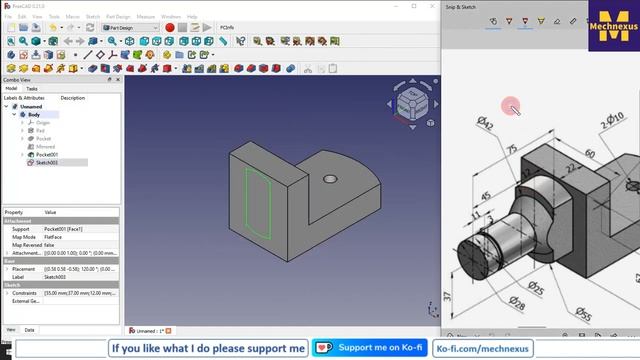Select the Fillet tool

tap(239, 69)
